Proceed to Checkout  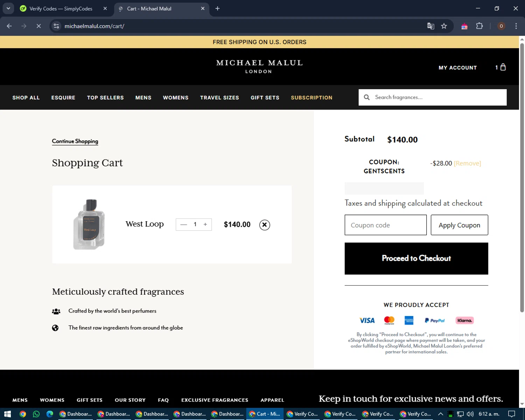pyautogui.click(x=416, y=258)
